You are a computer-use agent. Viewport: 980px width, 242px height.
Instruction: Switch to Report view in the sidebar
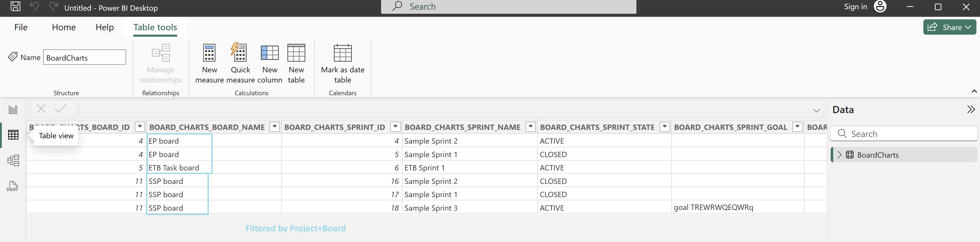coord(13,109)
